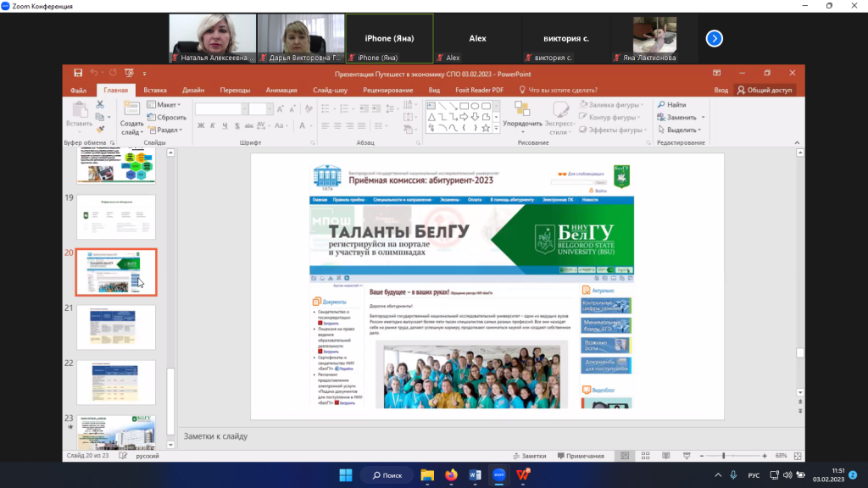Click the Найти find button
868x488 pixels.
pyautogui.click(x=671, y=104)
